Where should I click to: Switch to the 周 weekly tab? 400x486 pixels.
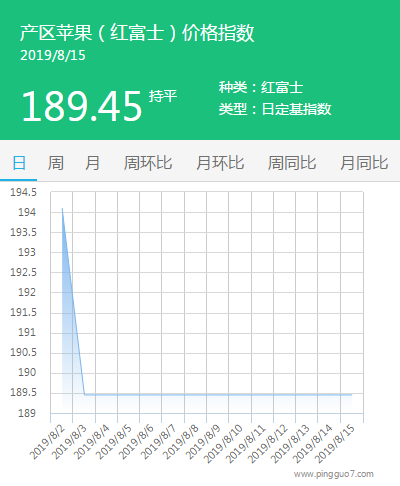tap(55, 163)
